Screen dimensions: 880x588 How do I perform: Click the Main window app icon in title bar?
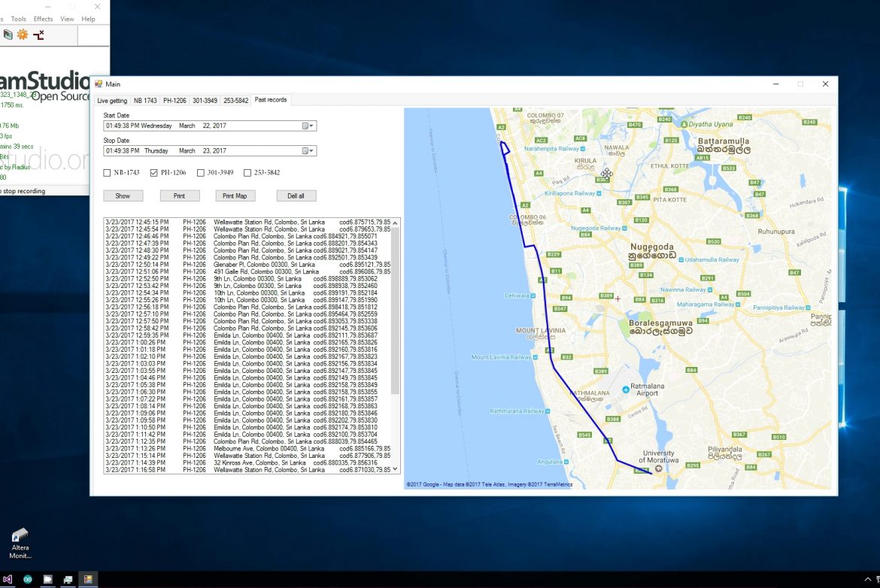(98, 84)
